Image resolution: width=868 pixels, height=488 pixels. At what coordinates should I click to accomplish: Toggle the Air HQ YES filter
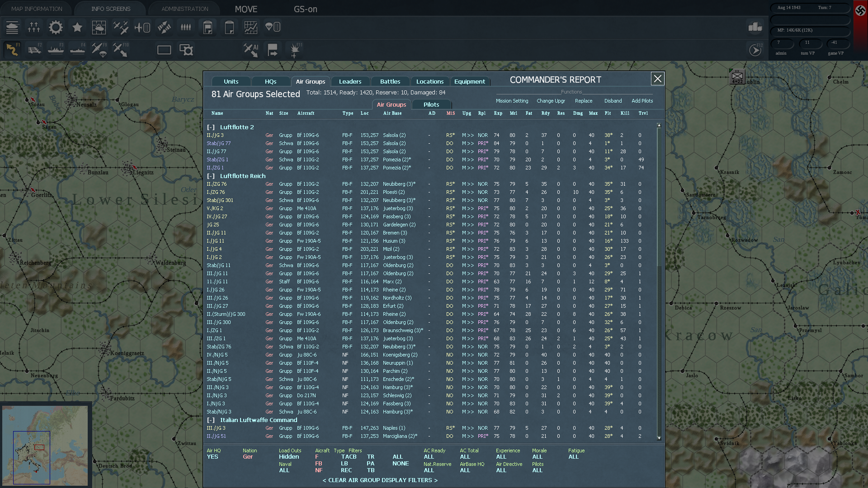click(212, 457)
